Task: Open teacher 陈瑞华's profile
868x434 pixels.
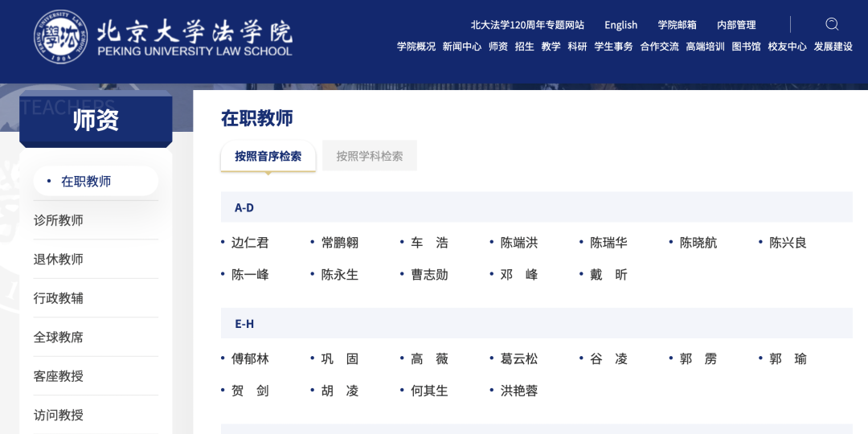Action: pos(608,243)
